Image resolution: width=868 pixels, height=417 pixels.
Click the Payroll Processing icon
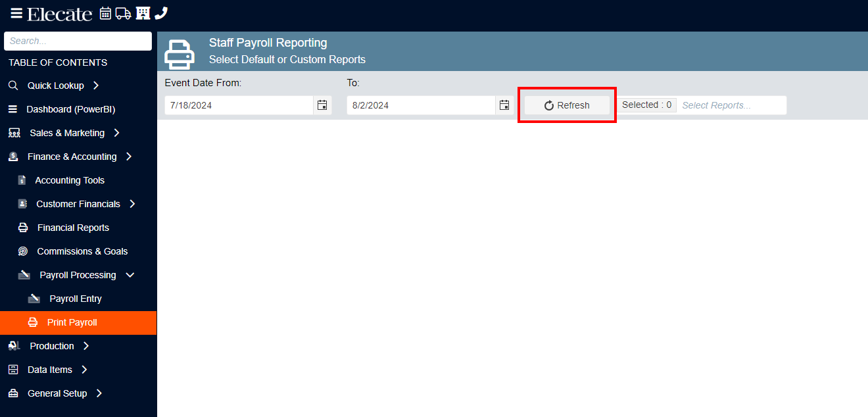point(24,275)
